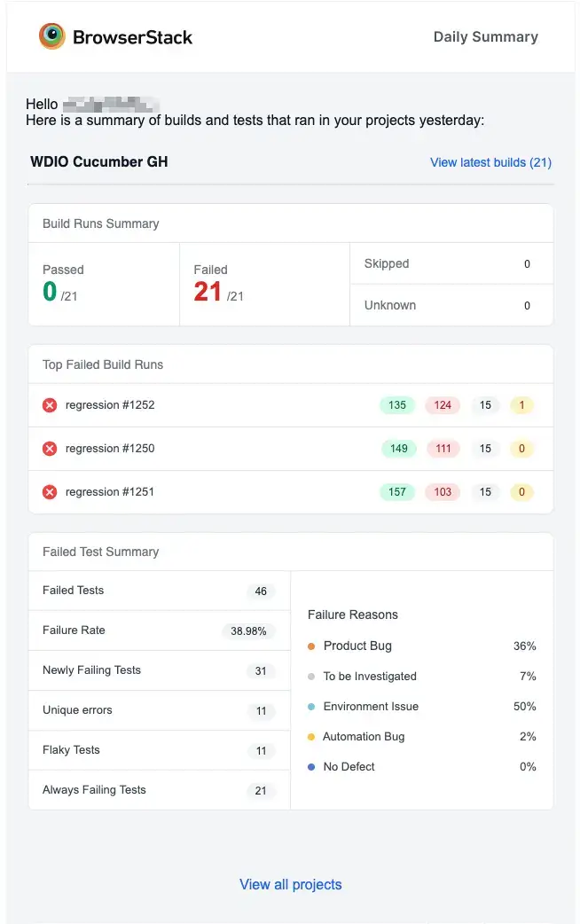Click red failed icon beside regression #1252
Screen dimensions: 580x924
point(50,405)
